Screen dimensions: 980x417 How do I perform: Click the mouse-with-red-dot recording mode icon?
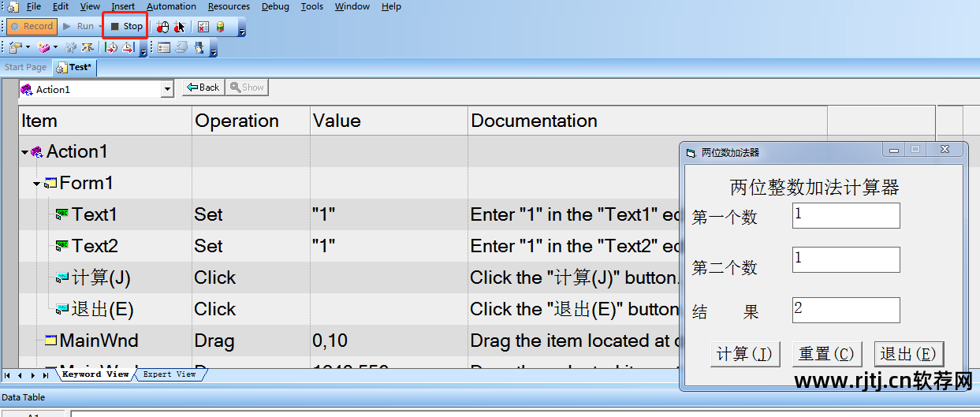162,27
